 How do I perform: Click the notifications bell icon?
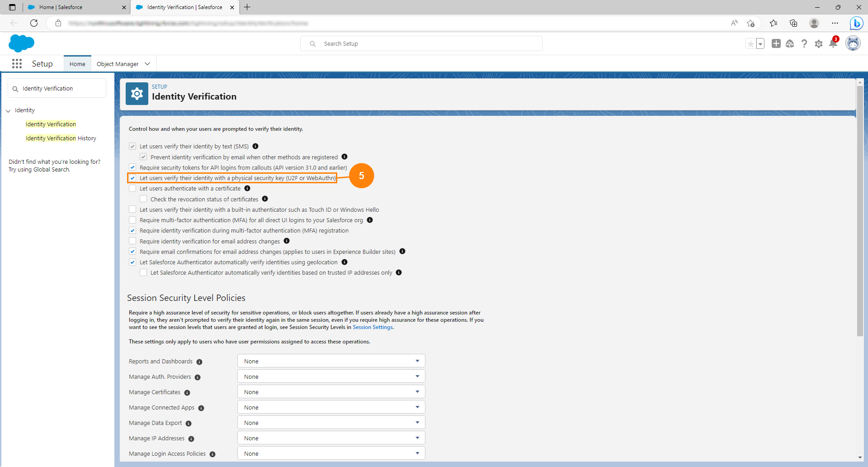pos(833,44)
